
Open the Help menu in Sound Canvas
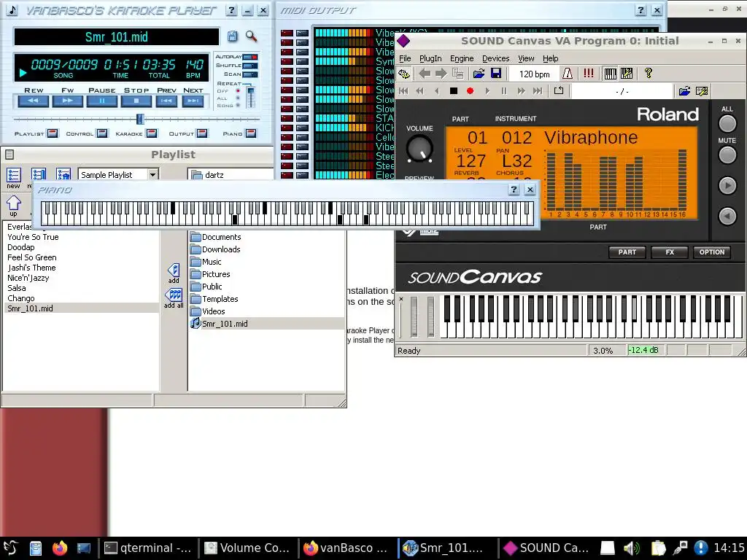click(550, 58)
